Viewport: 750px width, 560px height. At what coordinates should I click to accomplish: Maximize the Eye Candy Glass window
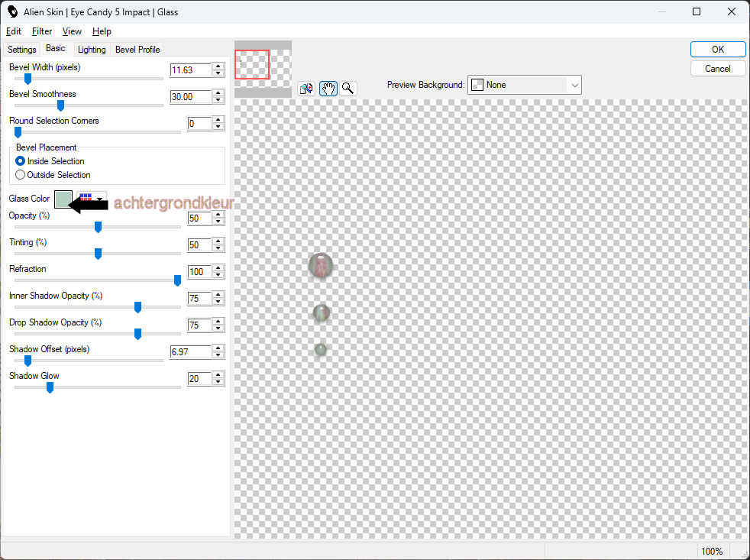pyautogui.click(x=697, y=11)
